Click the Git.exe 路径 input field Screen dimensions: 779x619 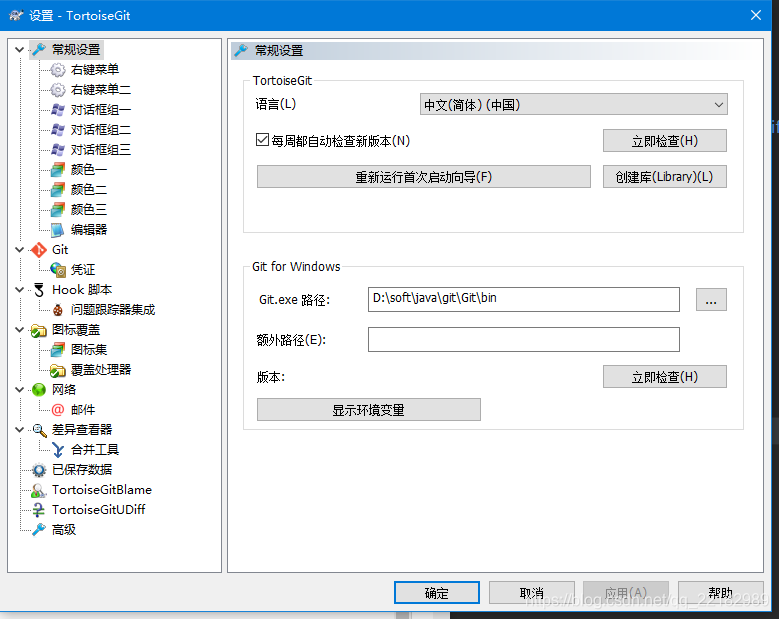point(524,300)
